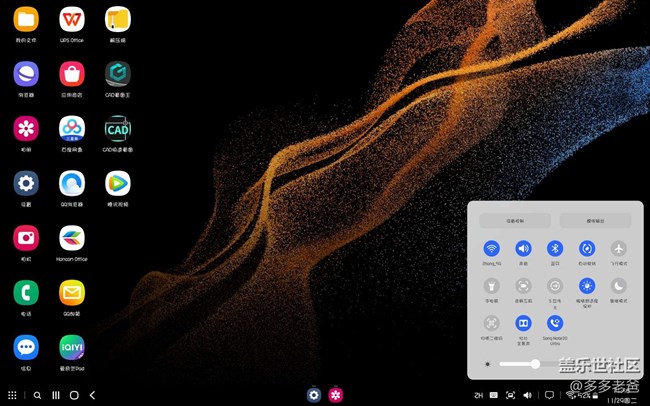The image size is (650, 406).
Task: Click the Device control button
Action: coord(515,220)
